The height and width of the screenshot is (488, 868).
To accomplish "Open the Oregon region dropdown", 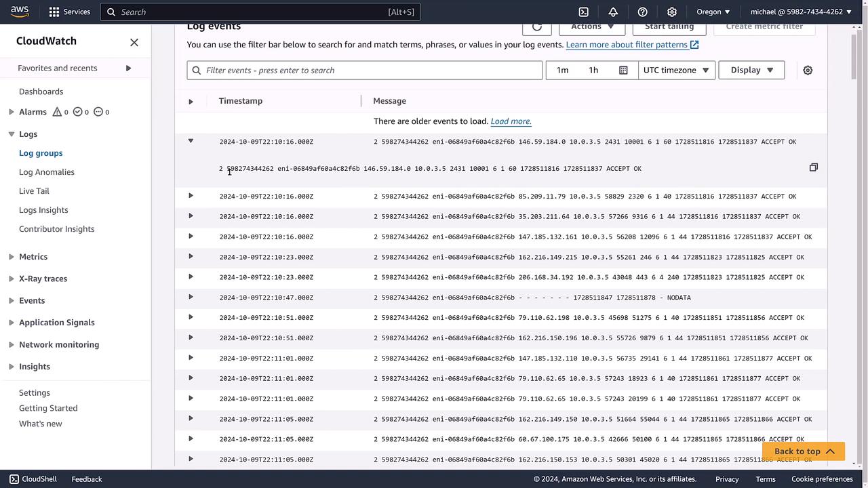I will 713,12.
